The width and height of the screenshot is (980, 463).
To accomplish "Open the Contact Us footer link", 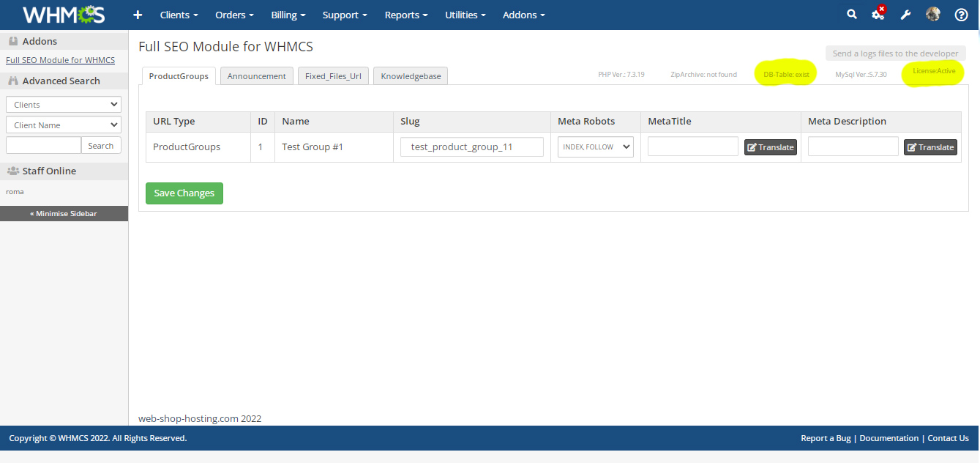I will [x=948, y=438].
